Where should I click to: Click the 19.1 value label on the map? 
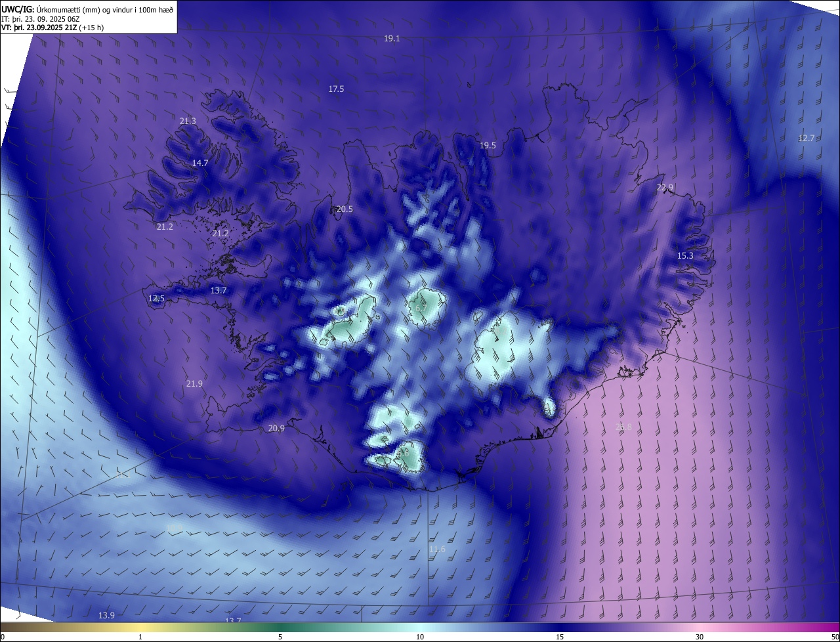(x=392, y=39)
